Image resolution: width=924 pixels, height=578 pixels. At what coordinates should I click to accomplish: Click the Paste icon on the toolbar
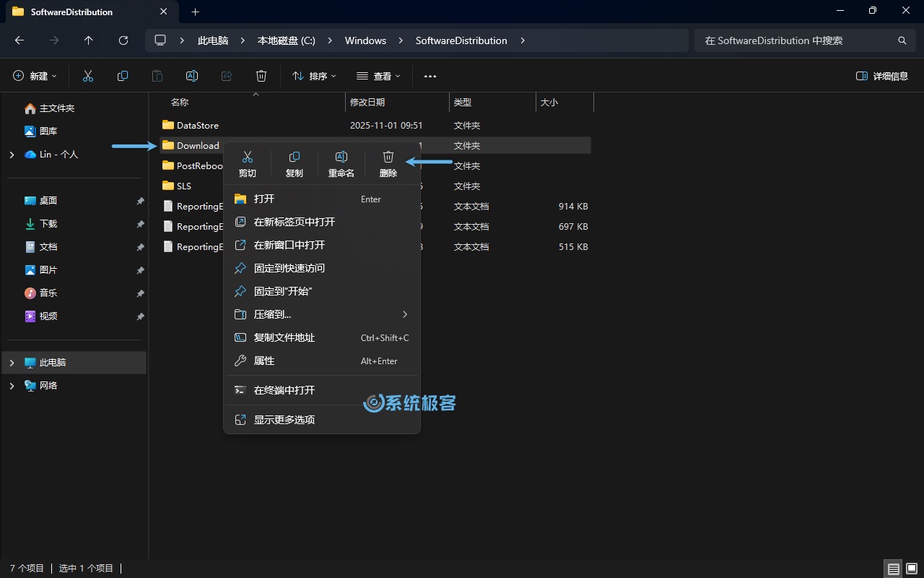pos(157,76)
